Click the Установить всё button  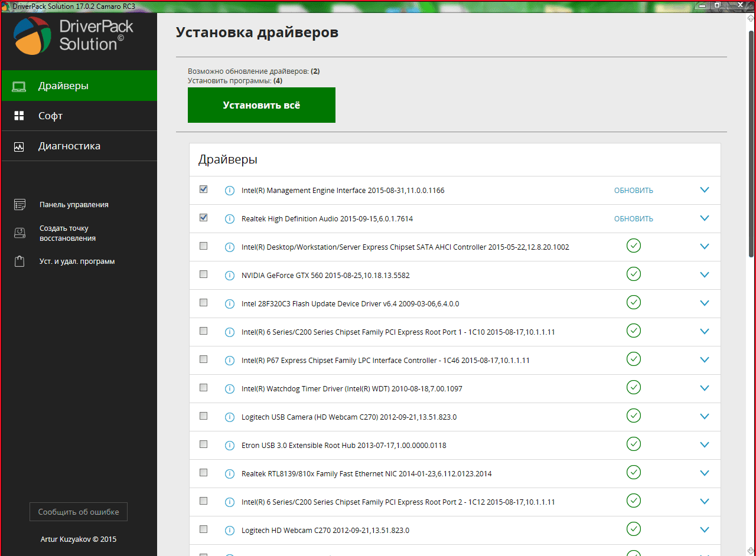(x=262, y=105)
